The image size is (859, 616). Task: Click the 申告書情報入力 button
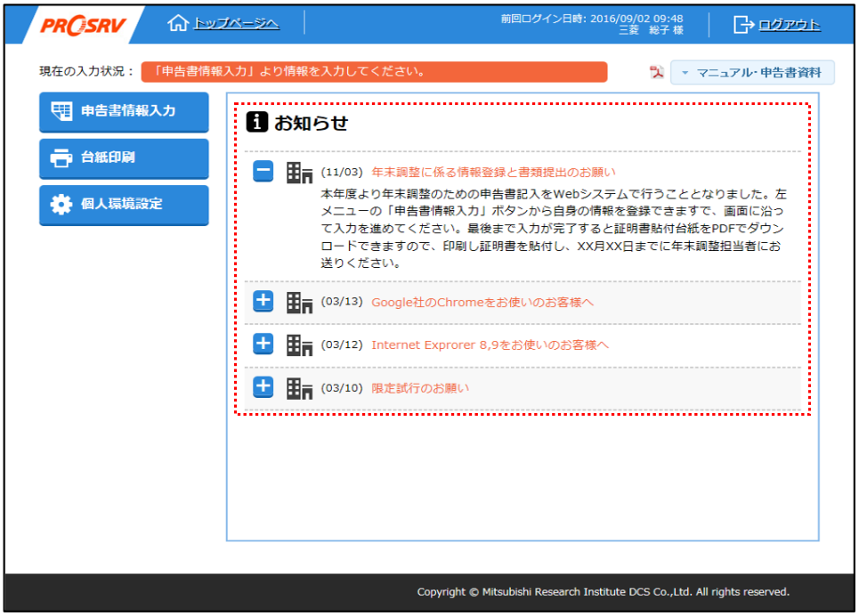124,112
